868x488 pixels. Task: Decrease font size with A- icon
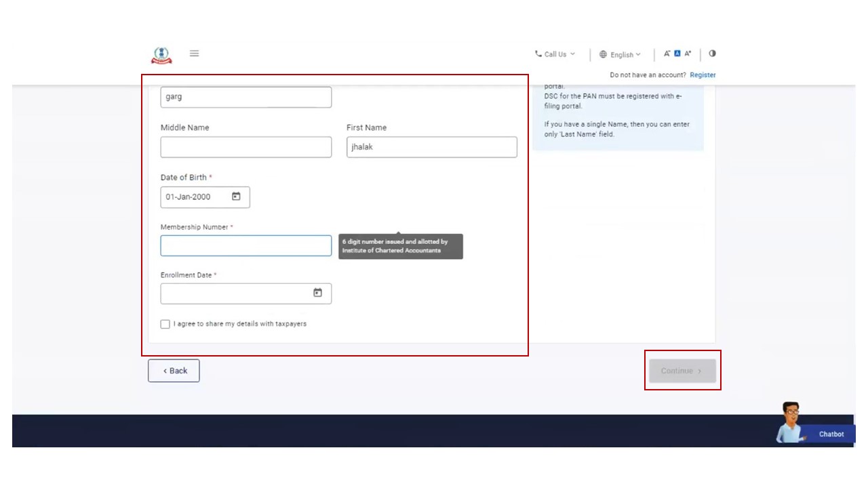click(x=667, y=54)
